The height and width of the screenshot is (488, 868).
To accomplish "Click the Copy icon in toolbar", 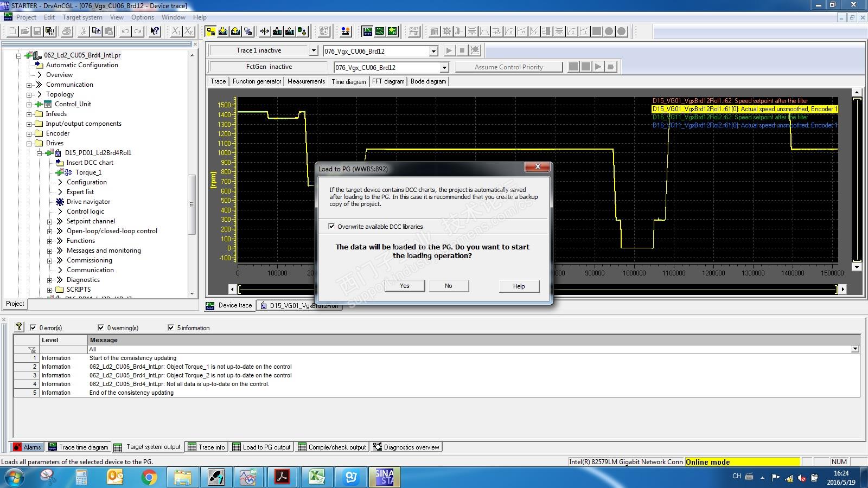I will 96,31.
